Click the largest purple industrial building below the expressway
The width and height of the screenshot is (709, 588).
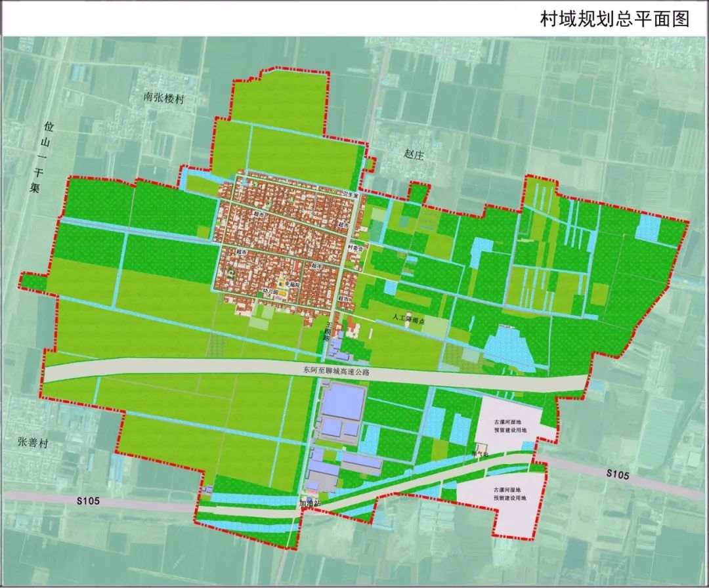(x=343, y=402)
